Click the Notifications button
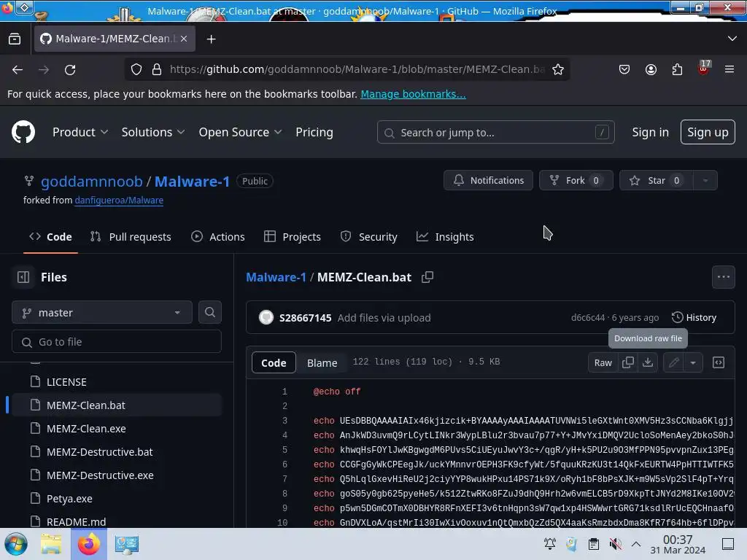 coord(488,181)
